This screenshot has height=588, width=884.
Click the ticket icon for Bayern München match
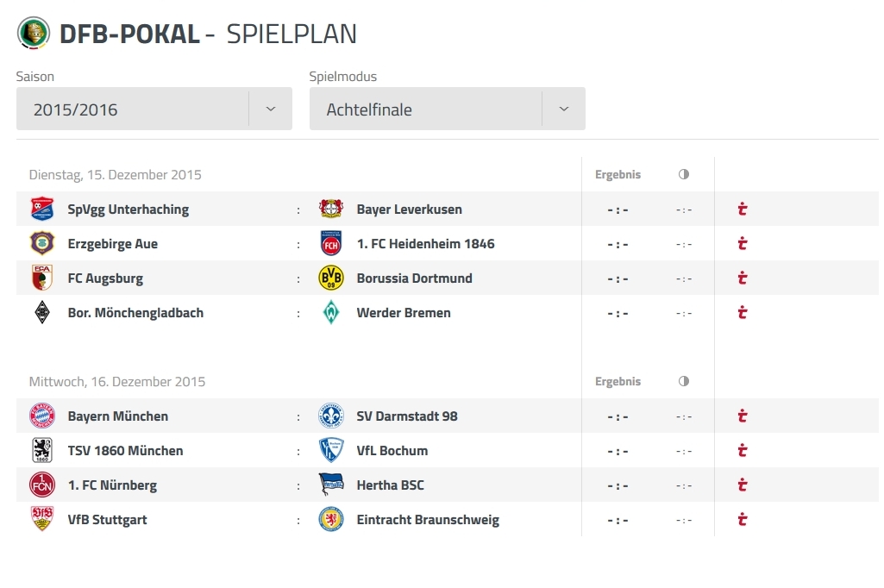[x=743, y=416]
